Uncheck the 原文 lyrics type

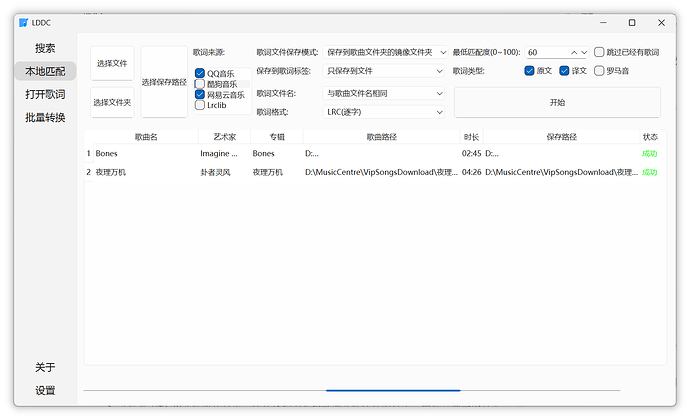coord(529,71)
